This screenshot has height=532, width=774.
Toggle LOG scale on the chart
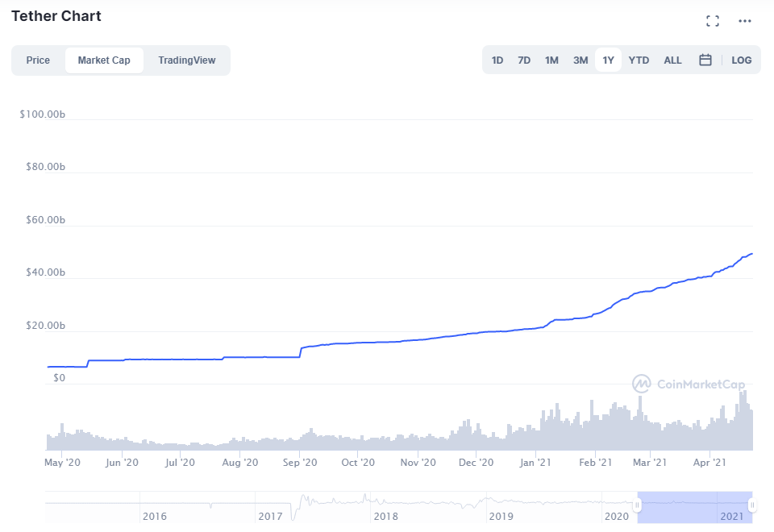tap(742, 60)
